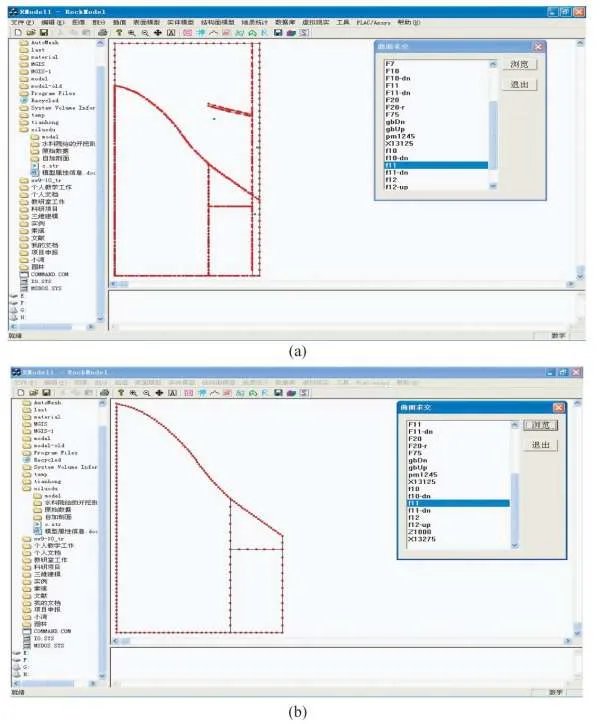The height and width of the screenshot is (724, 600).
Task: Open the 工具 menu in the top window
Action: pyautogui.click(x=343, y=20)
